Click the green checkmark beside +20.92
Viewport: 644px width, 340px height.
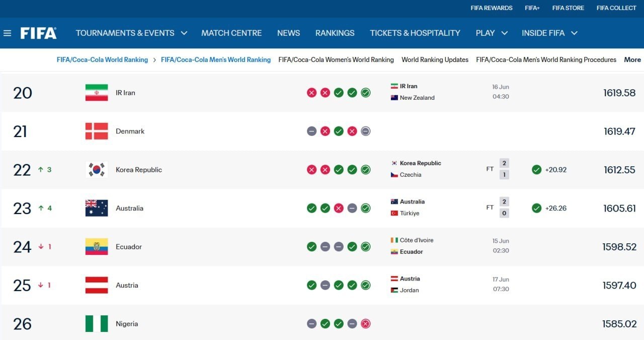pyautogui.click(x=537, y=170)
